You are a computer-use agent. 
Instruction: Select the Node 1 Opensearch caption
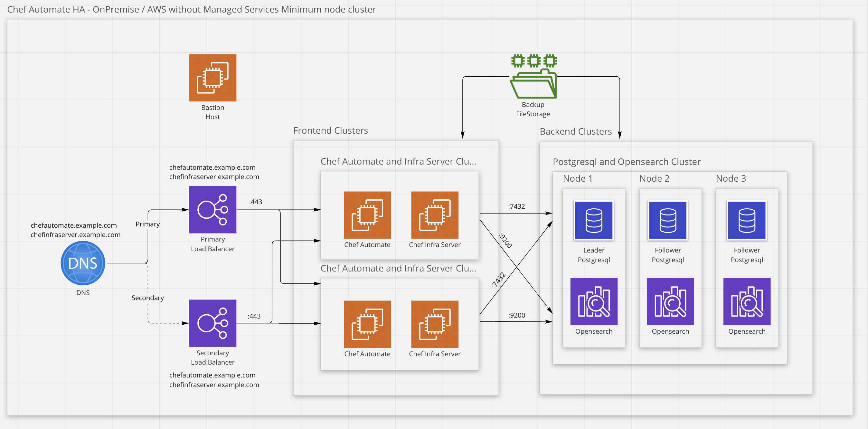click(594, 331)
